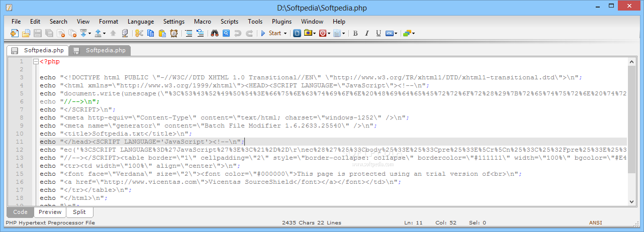Open the Search menu
Screen dimensions: 644x232
click(58, 22)
